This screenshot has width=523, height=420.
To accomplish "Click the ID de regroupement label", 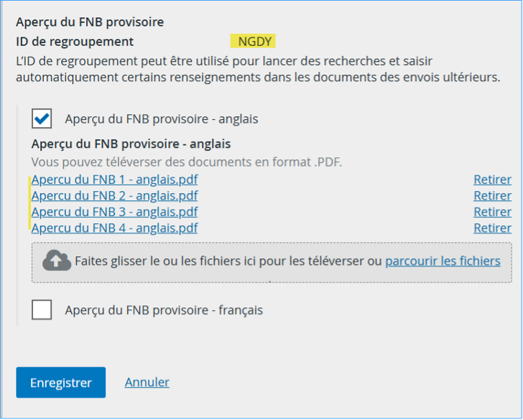I will point(75,42).
